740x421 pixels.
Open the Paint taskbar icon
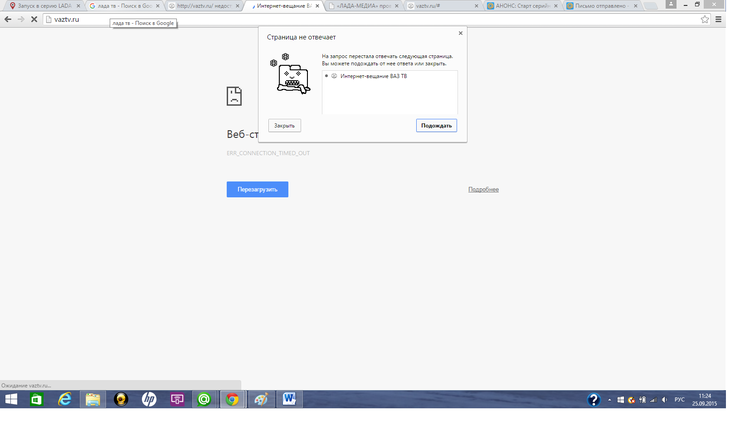coord(261,400)
